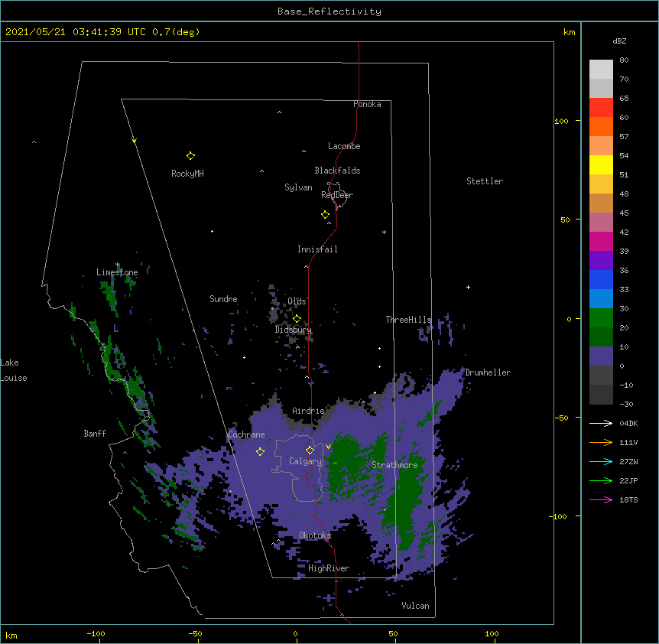
Task: Click the Cochrane label
Action: (246, 434)
